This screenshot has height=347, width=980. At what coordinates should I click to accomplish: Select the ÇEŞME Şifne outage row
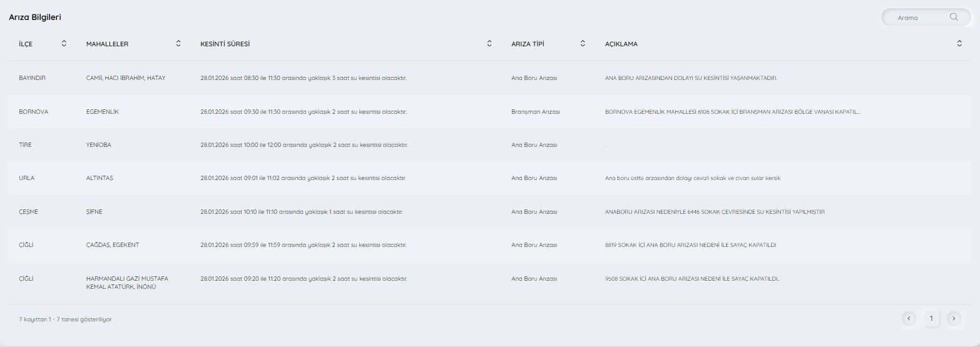tap(29, 212)
